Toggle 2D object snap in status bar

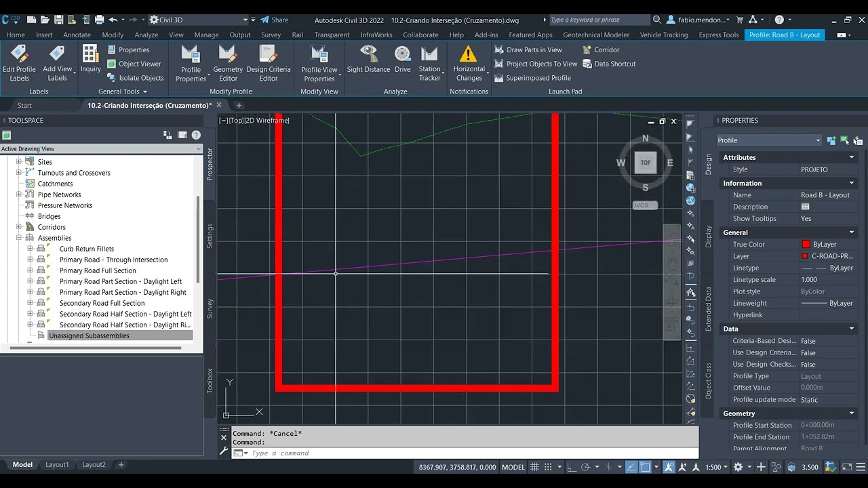(x=646, y=467)
